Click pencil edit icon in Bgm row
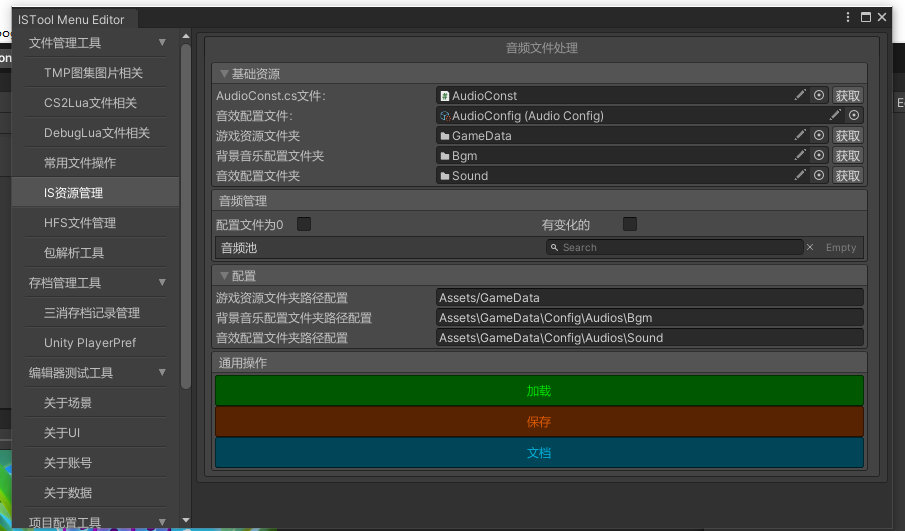 [800, 155]
